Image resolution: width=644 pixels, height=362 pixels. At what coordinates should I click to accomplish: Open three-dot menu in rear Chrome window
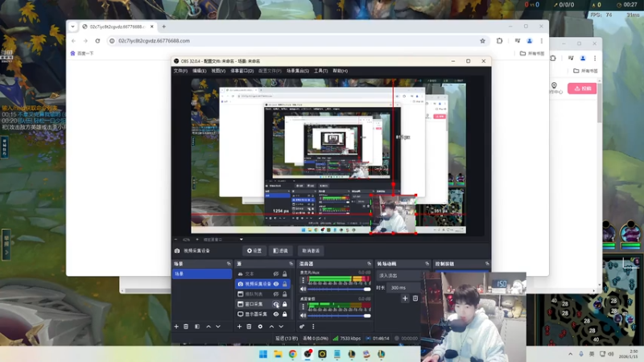click(595, 58)
